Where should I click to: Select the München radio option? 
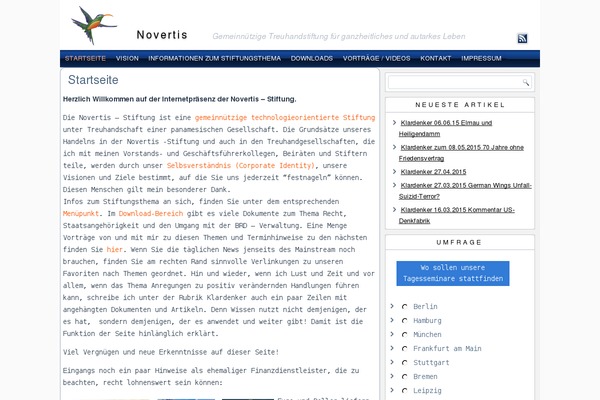point(404,335)
